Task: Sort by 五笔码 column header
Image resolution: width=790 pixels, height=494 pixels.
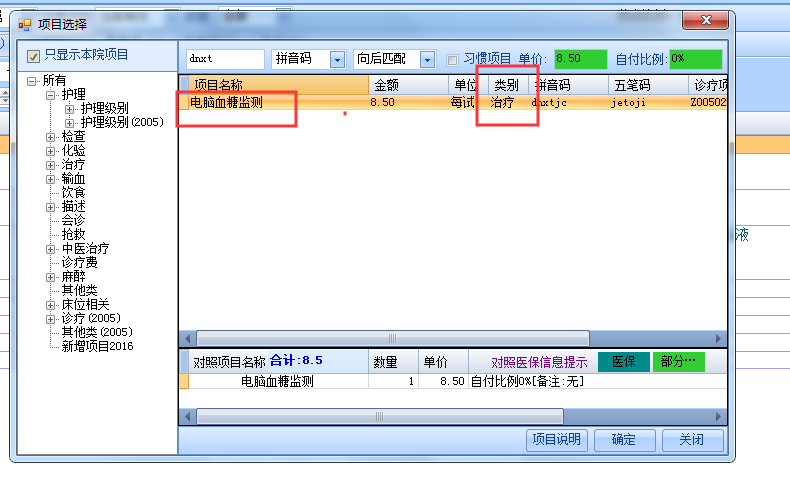Action: click(648, 85)
